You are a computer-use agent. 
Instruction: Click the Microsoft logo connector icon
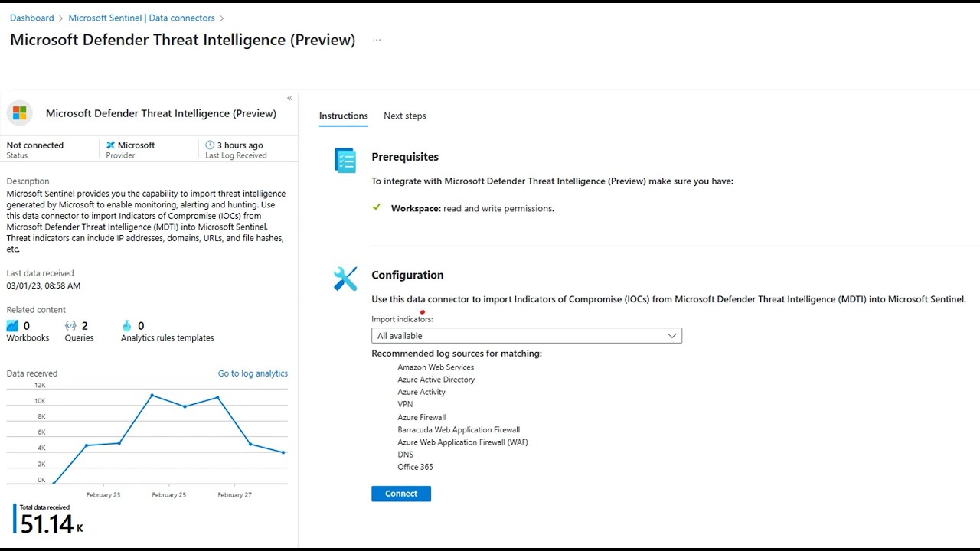(x=20, y=113)
